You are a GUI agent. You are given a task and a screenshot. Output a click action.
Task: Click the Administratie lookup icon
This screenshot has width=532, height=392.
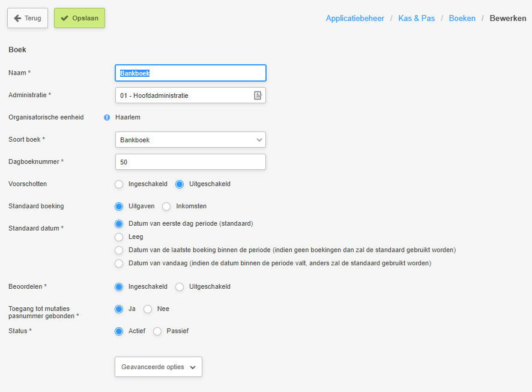[x=258, y=95]
